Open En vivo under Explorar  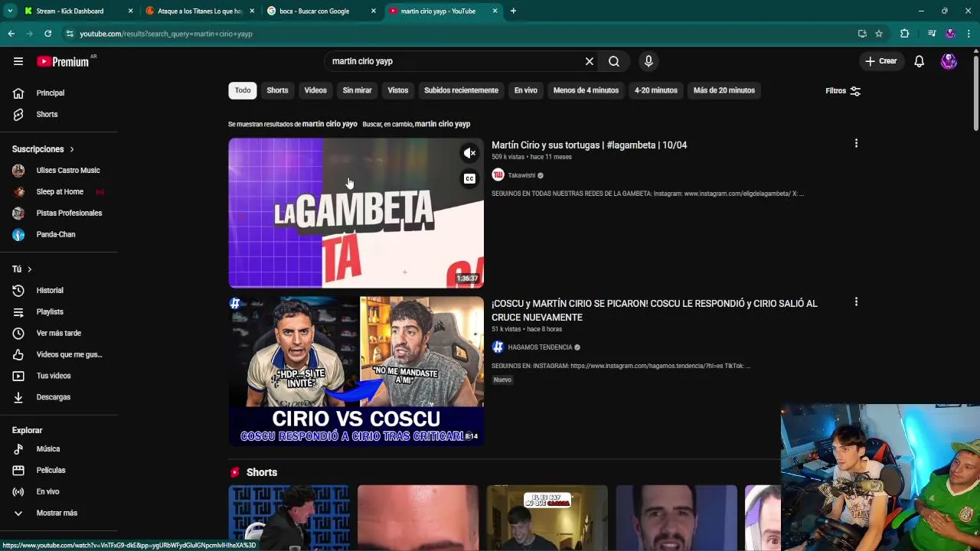pos(59,491)
